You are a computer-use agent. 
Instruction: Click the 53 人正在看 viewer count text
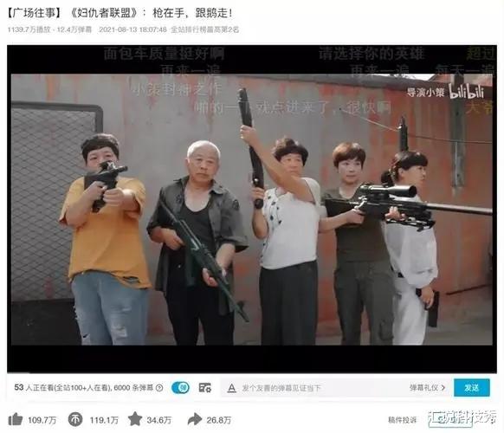tap(35, 388)
